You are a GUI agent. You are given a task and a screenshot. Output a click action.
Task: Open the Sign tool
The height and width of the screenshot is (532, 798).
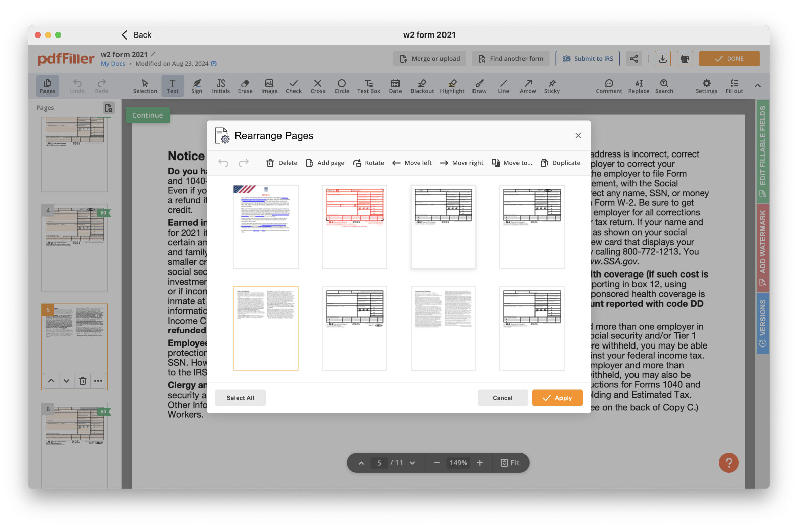[197, 86]
